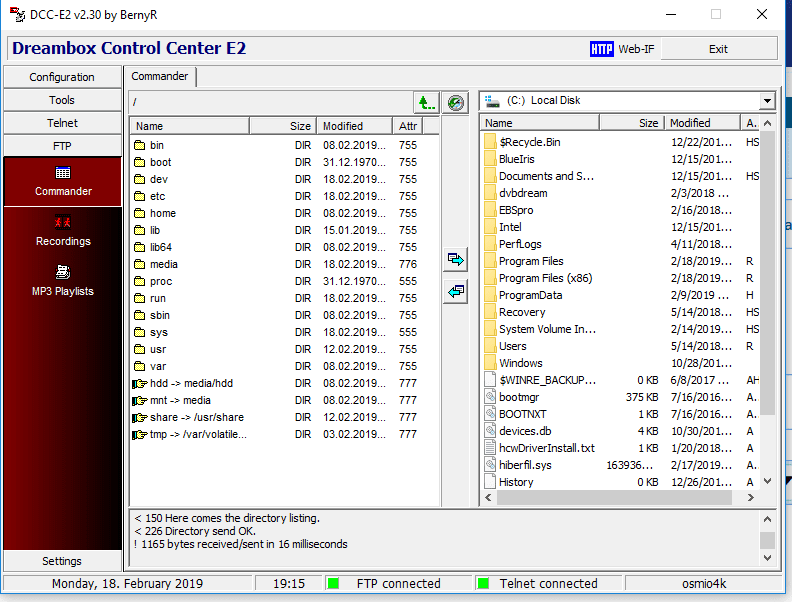Click the usr folder icon
Screen dimensions: 792x602
[x=140, y=349]
